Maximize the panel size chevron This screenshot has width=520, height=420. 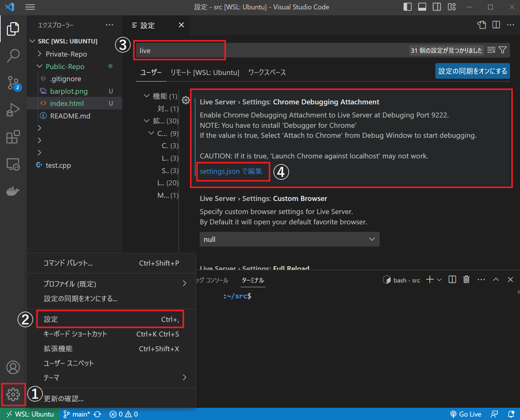point(496,279)
